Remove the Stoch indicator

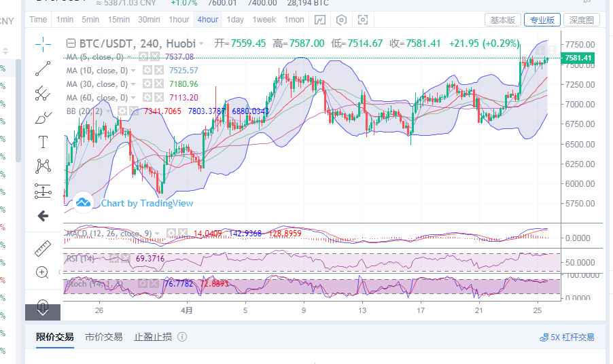[154, 283]
